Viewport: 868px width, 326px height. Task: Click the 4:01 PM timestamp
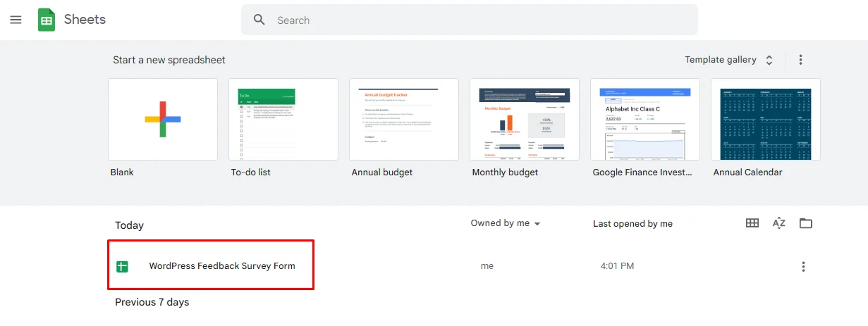(617, 266)
